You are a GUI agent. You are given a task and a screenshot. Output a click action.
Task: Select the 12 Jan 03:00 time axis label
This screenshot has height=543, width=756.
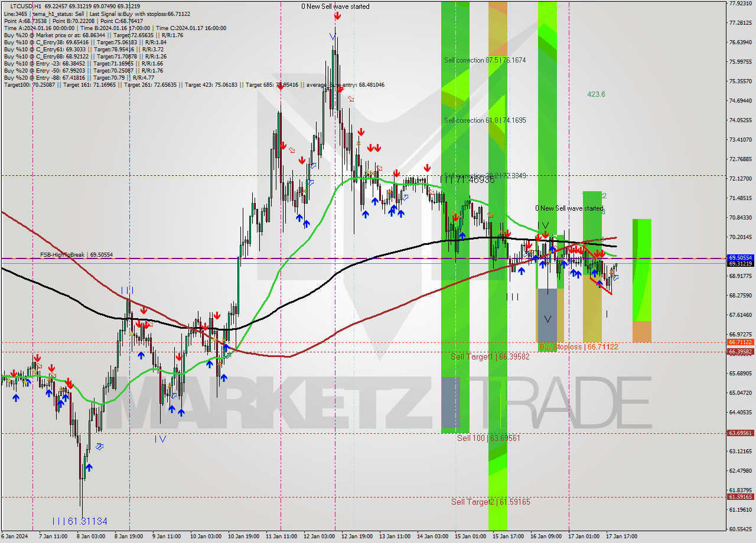coord(320,537)
